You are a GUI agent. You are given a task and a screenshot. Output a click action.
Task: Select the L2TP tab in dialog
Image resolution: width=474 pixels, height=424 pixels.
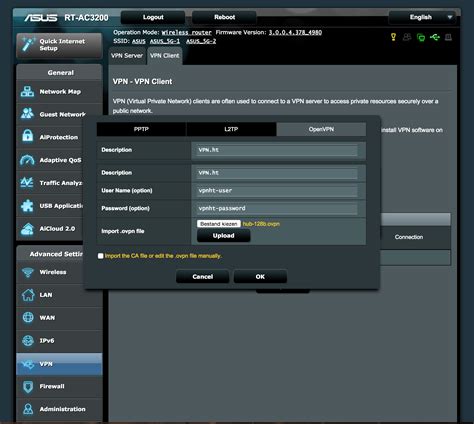231,129
